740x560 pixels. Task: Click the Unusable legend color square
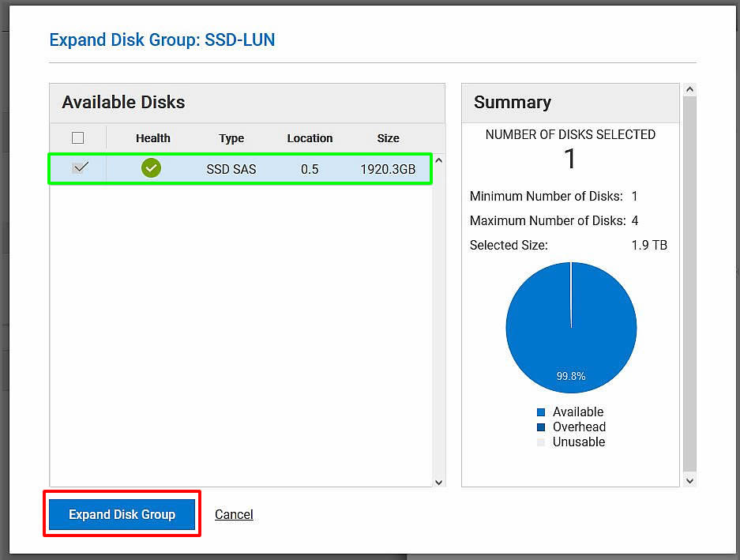[x=541, y=442]
